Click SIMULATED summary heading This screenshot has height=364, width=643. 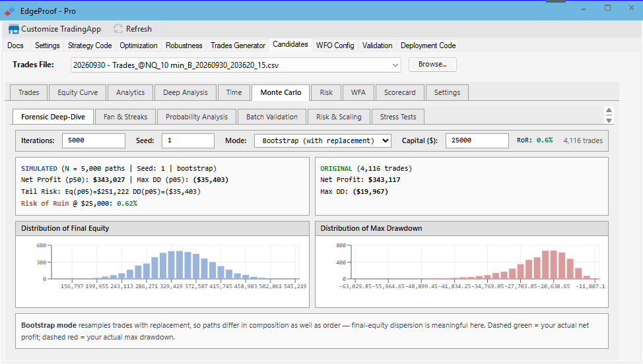(39, 168)
